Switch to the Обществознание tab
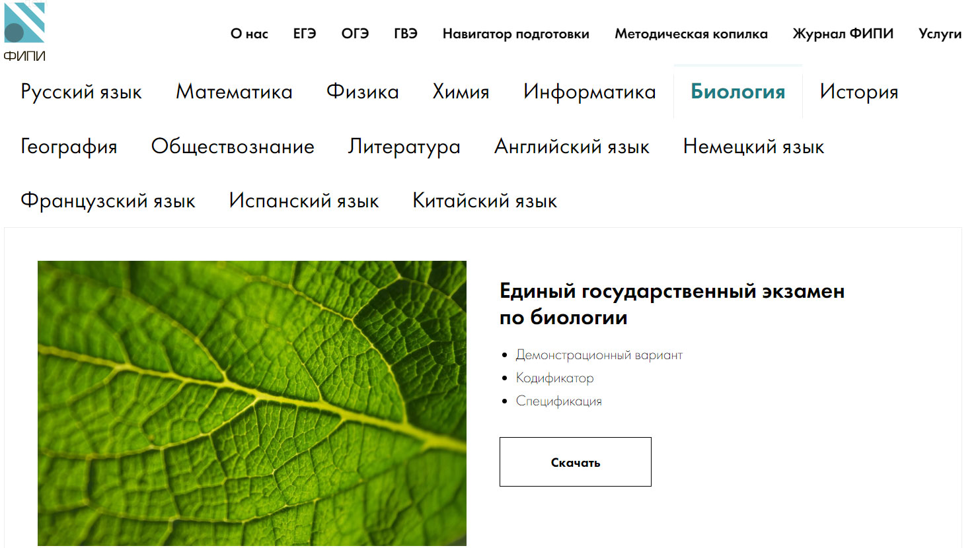 (233, 147)
